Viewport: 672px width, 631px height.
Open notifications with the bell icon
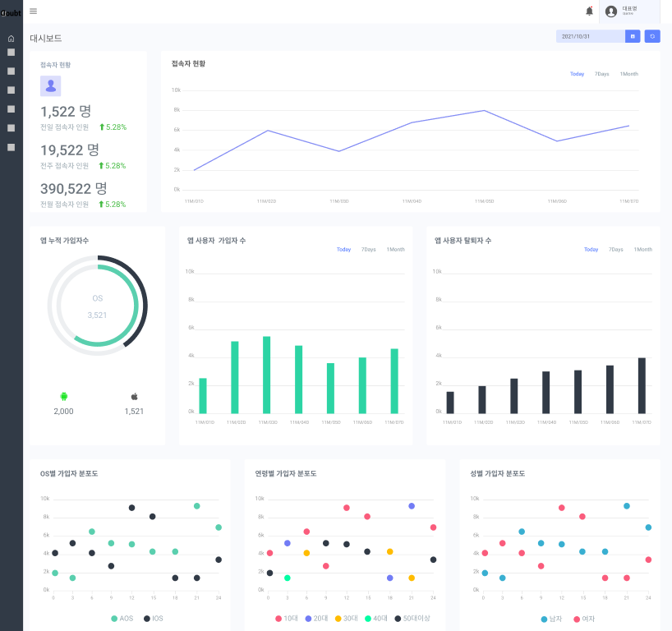point(589,12)
